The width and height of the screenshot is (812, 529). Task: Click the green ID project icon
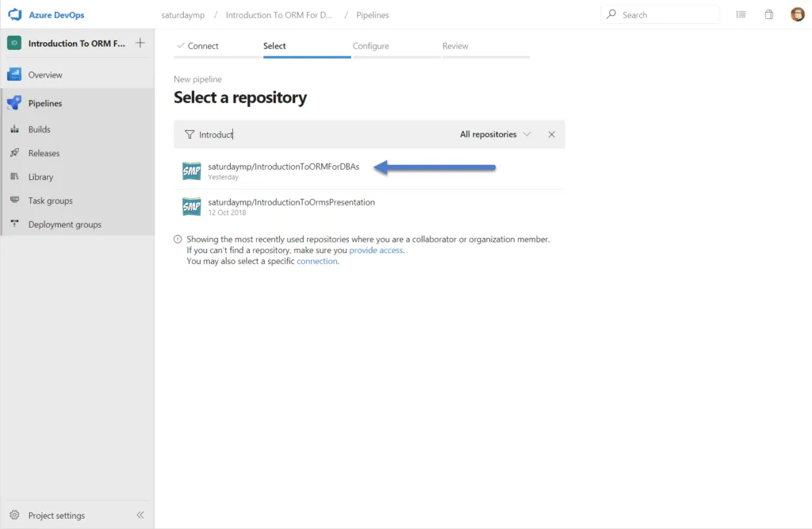[x=14, y=43]
